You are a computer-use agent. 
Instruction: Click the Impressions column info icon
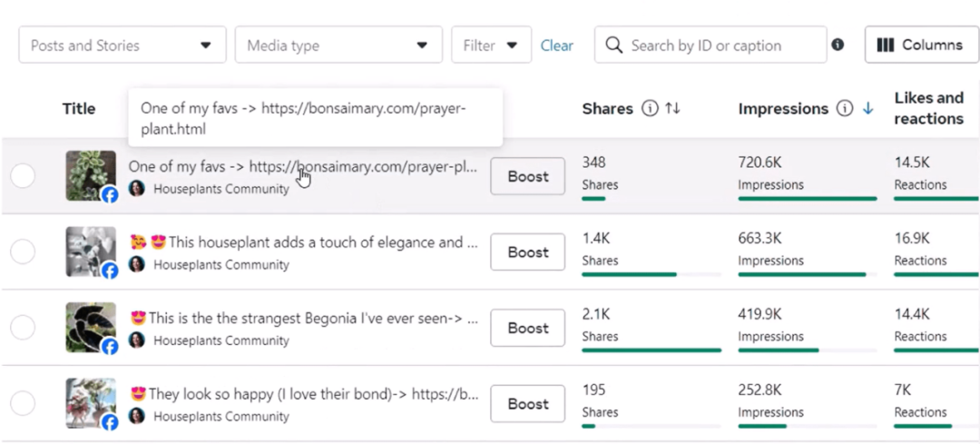pos(845,109)
